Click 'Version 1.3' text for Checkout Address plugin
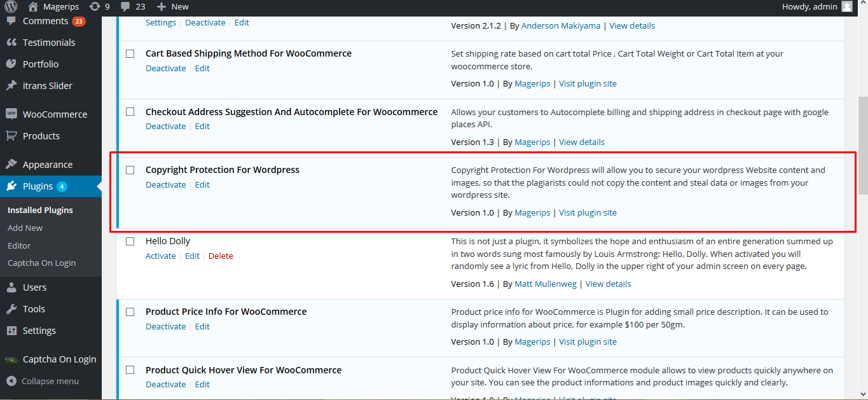The width and height of the screenshot is (868, 400). (472, 142)
